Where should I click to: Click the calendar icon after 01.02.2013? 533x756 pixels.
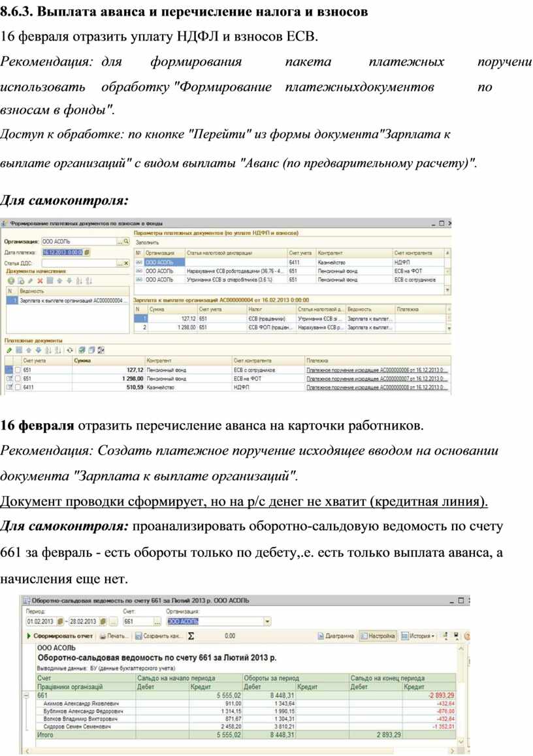(60, 622)
